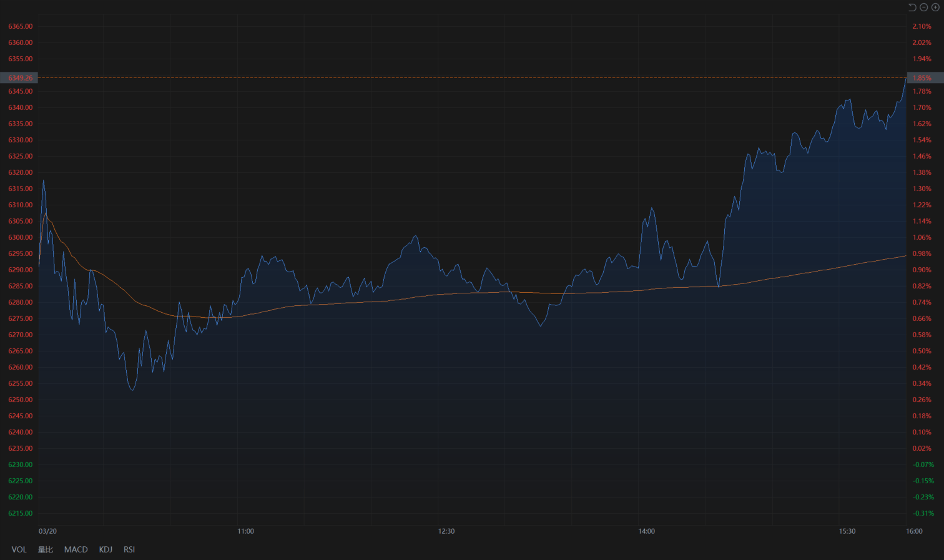Show the MACD indicator
This screenshot has width=944, height=560.
point(76,549)
